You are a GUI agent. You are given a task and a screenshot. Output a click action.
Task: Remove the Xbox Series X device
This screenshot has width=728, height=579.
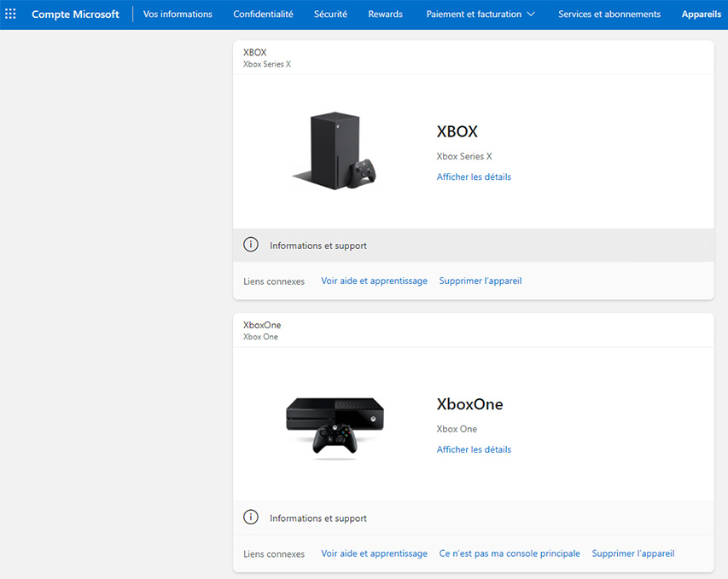[480, 281]
